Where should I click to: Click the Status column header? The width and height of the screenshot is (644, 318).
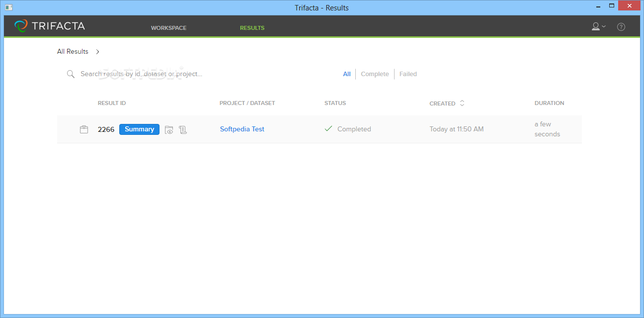pyautogui.click(x=335, y=104)
